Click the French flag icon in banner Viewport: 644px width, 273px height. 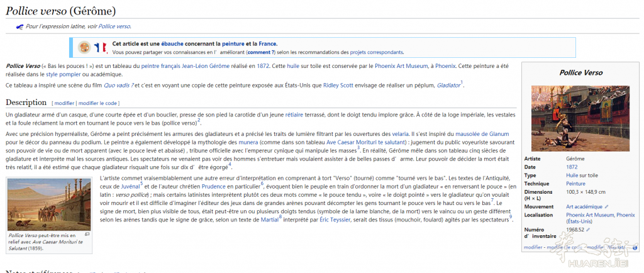(100, 47)
